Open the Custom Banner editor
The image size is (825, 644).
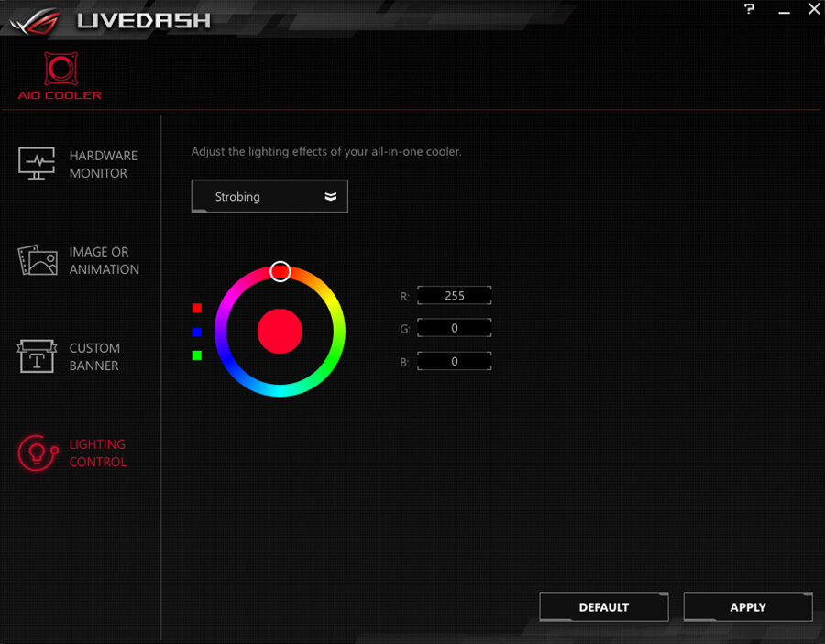[80, 357]
